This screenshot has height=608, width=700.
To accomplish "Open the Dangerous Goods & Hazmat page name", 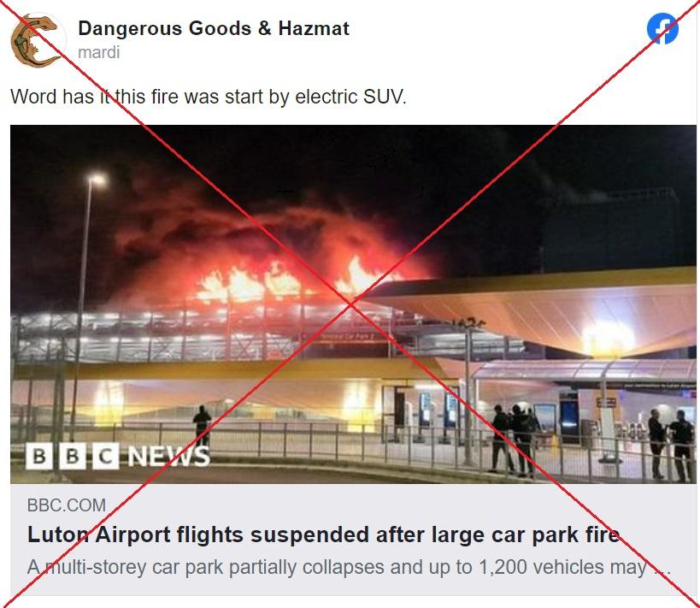I will (214, 28).
